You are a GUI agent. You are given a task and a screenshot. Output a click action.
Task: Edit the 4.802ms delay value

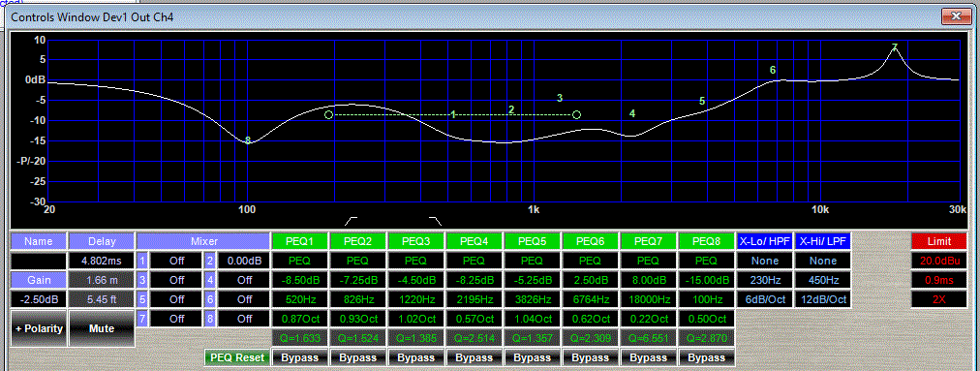102,261
